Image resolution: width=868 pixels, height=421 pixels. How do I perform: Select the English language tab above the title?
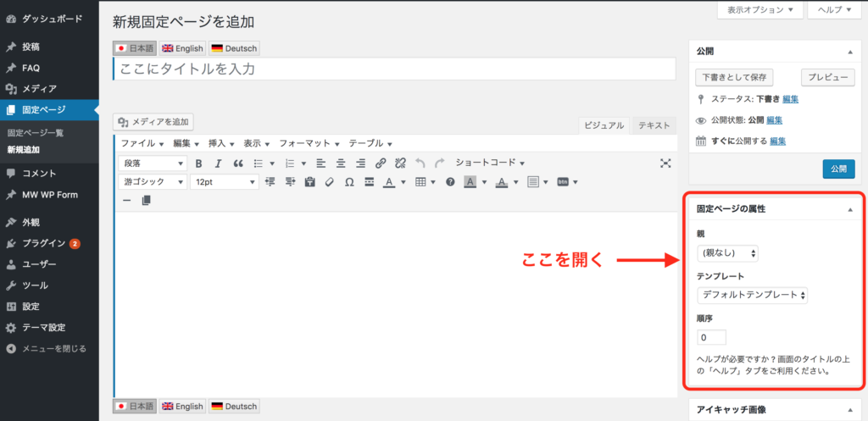(181, 48)
